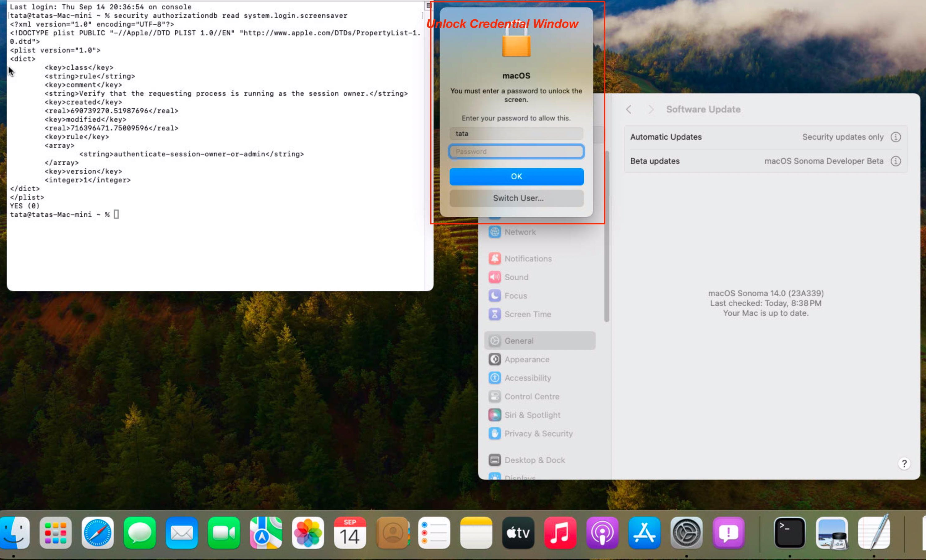
Task: Select Accessibility in Settings sidebar
Action: pos(540,378)
